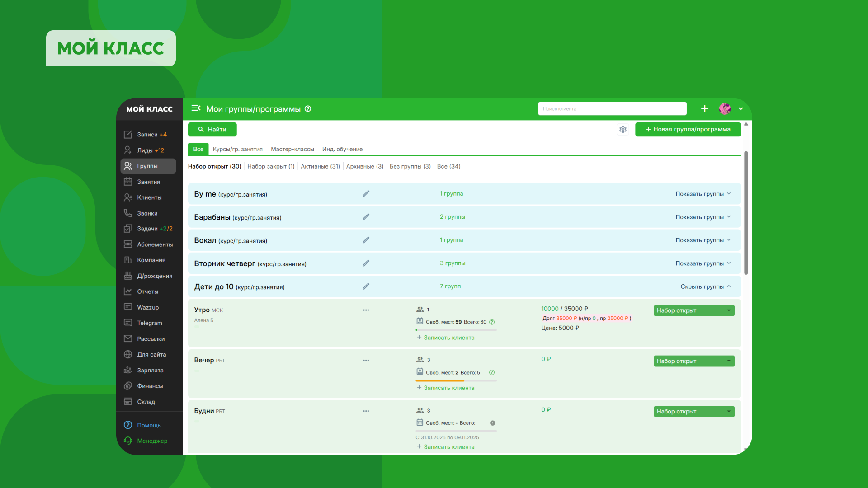This screenshot has width=868, height=488.
Task: Open Wazzup section in sidebar
Action: tap(148, 307)
